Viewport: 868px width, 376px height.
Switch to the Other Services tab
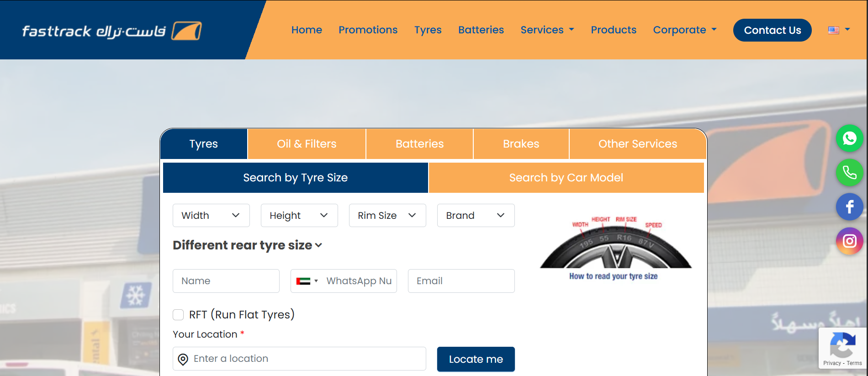(638, 144)
